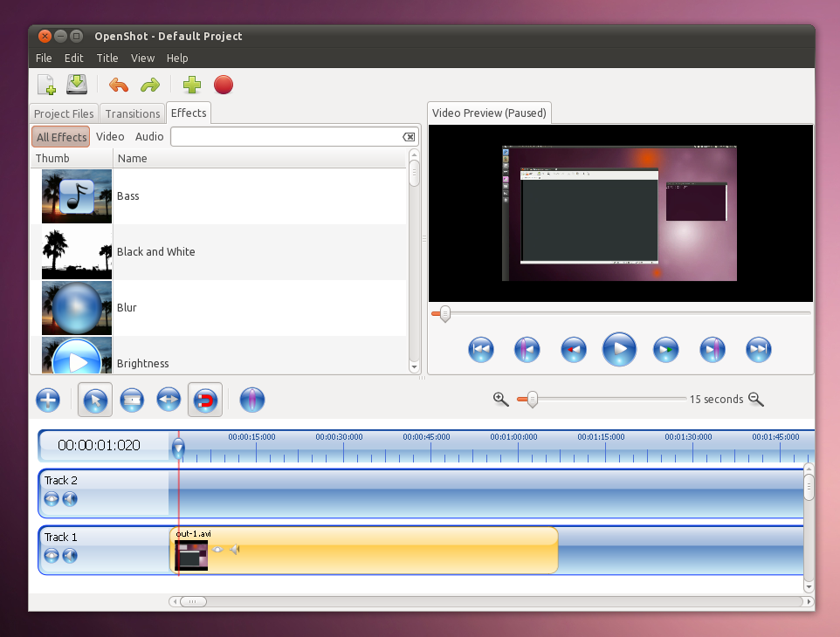
Task: Click the timeline playhead marker
Action: [x=178, y=448]
